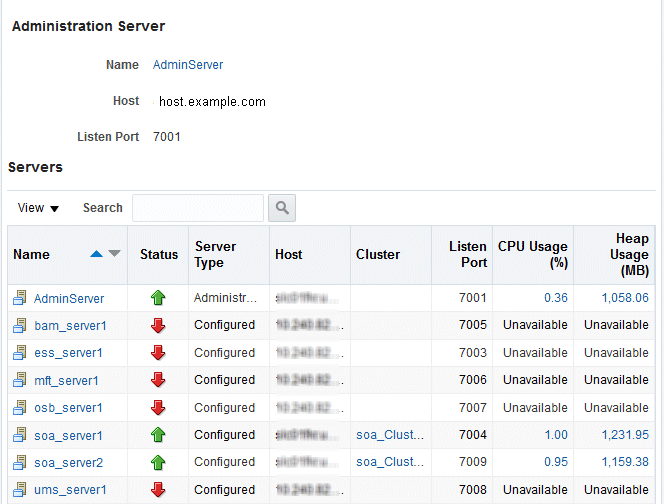The width and height of the screenshot is (664, 504).
Task: Open CPU usage value 1.00
Action: (556, 435)
